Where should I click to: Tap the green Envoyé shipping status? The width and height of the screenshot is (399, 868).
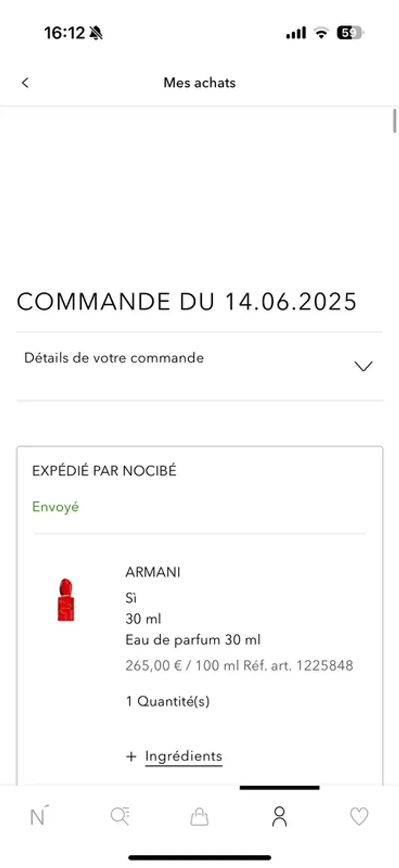[55, 507]
